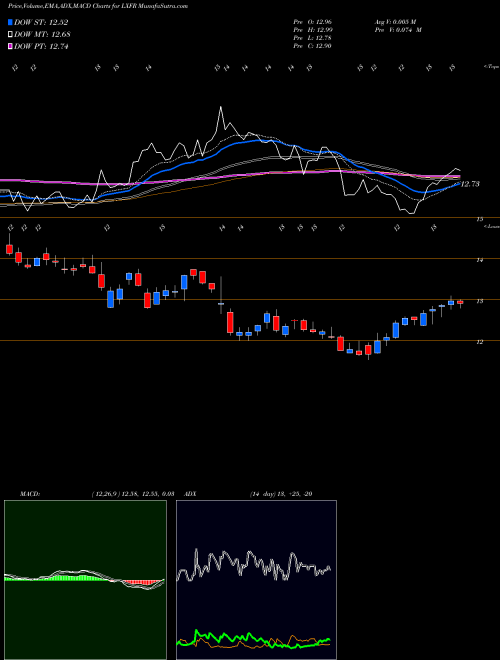Screen dimensions: 500x660
Task: Click the last red candlestick near 13
Action: (460, 302)
